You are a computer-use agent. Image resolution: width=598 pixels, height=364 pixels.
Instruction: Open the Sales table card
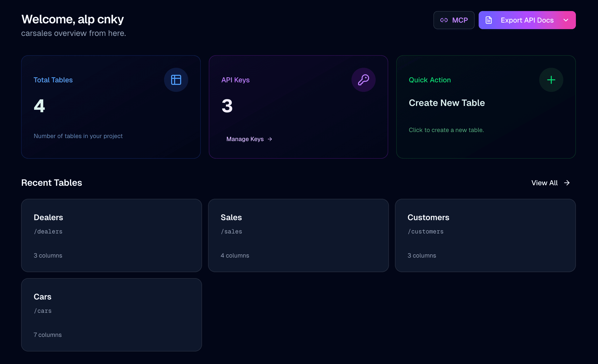click(x=298, y=235)
